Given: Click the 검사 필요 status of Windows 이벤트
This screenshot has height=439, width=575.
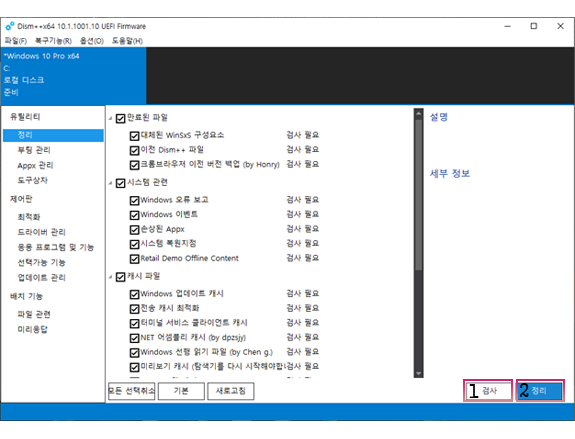Looking at the screenshot, I should pos(303,214).
